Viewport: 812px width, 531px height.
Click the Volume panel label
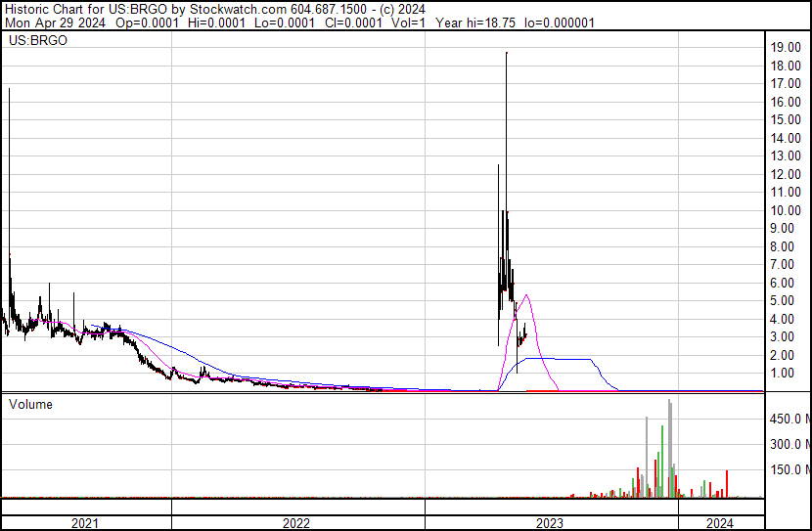coord(30,404)
